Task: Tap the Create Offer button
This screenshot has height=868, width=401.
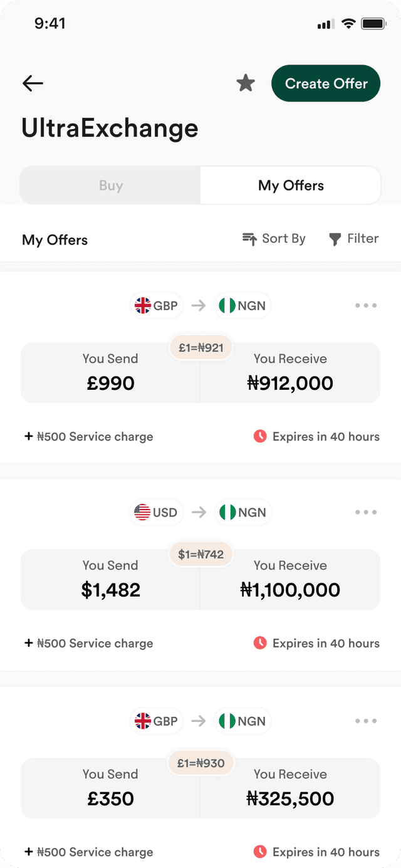Action: (326, 83)
